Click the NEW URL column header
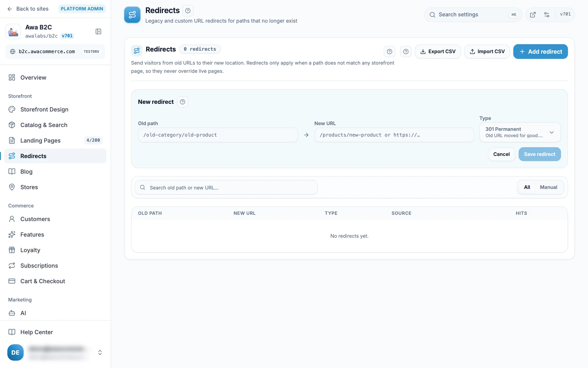The width and height of the screenshot is (588, 368). [x=244, y=213]
